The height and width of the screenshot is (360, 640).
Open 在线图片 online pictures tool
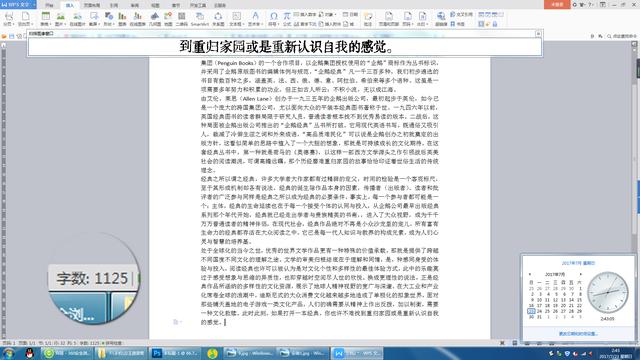[x=77, y=16]
